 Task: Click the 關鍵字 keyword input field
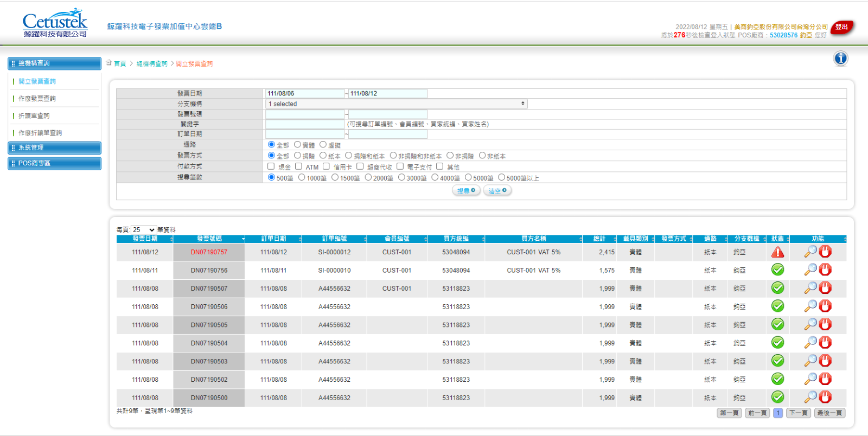click(305, 124)
